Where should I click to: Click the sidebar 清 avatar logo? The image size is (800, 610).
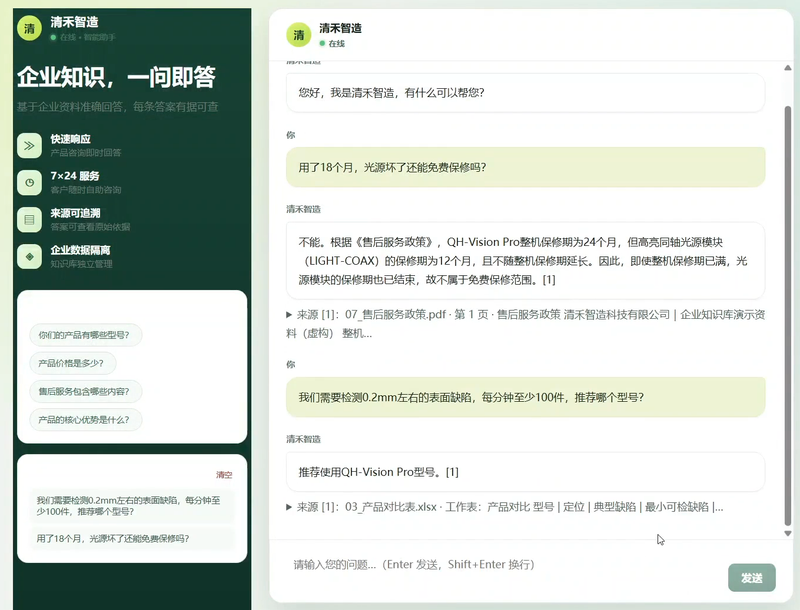click(x=30, y=28)
